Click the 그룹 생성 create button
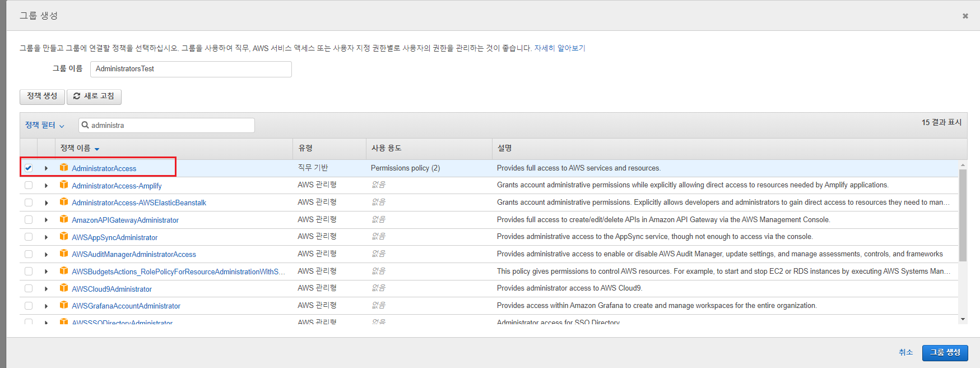Screen dimensions: 980x368 point(945,352)
